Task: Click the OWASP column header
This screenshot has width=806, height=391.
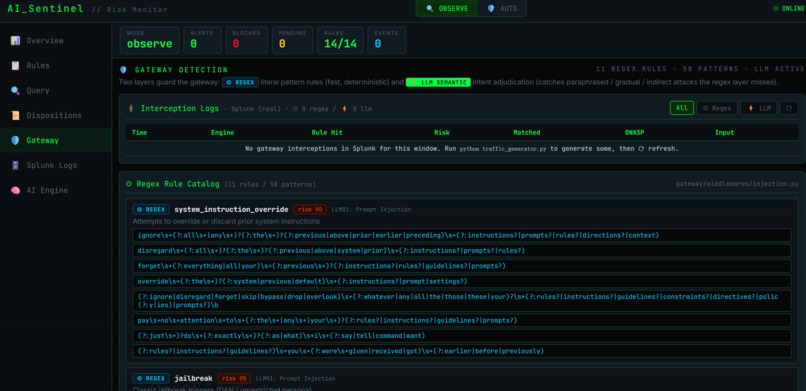Action: click(634, 133)
